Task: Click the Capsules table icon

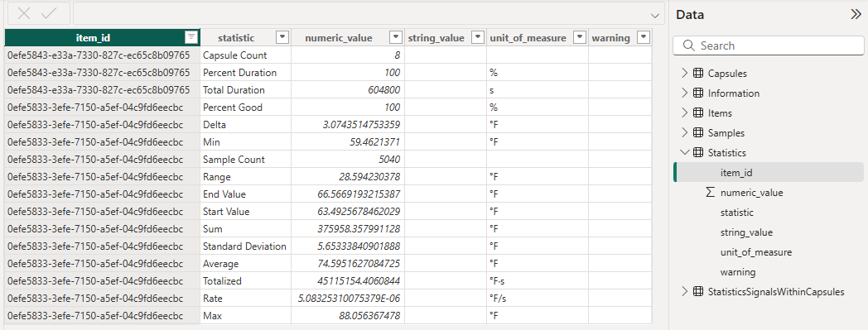Action: tap(698, 73)
